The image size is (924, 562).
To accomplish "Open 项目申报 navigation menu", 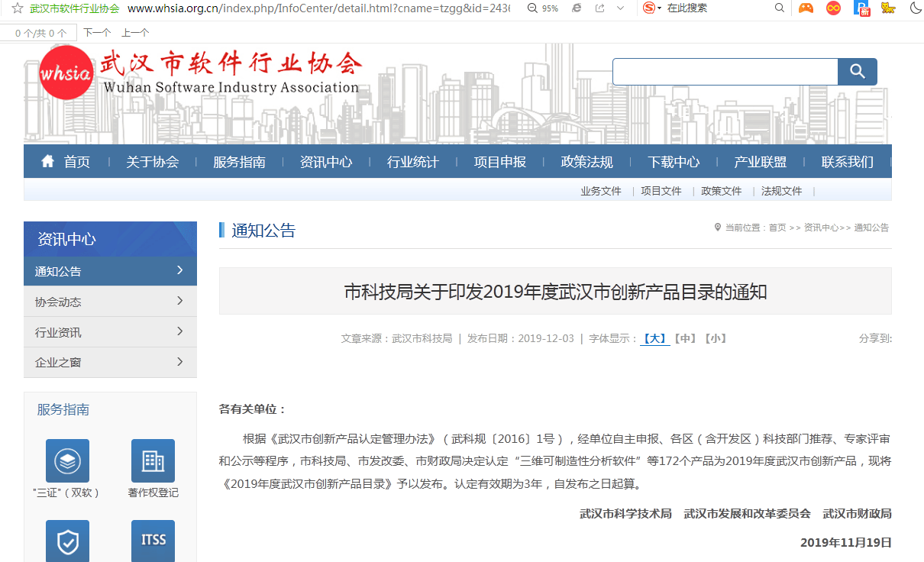I will 500,162.
